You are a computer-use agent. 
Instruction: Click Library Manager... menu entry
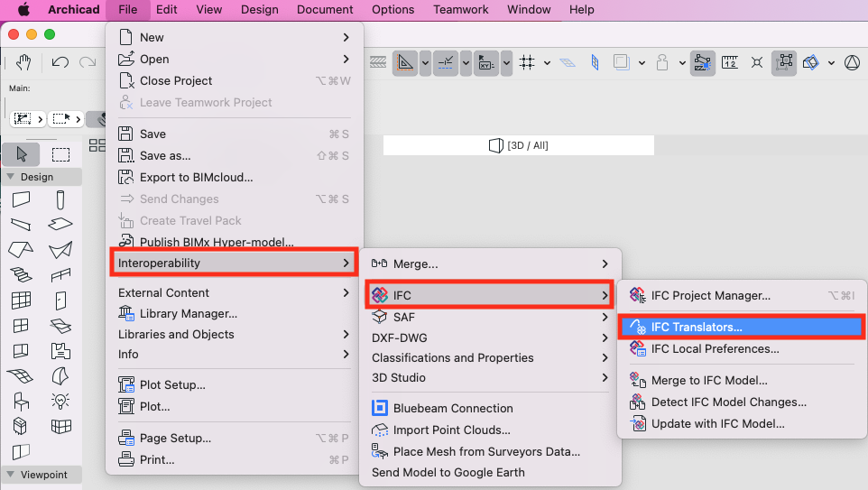[x=188, y=313]
